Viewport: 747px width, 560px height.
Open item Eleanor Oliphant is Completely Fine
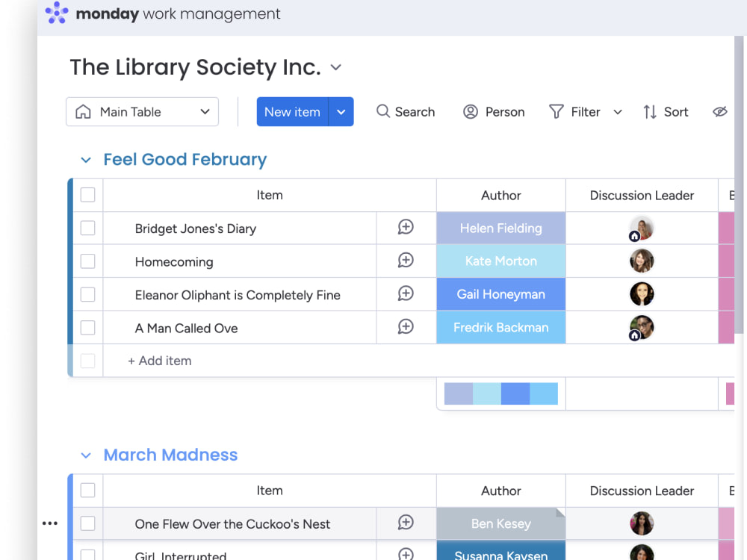point(238,295)
